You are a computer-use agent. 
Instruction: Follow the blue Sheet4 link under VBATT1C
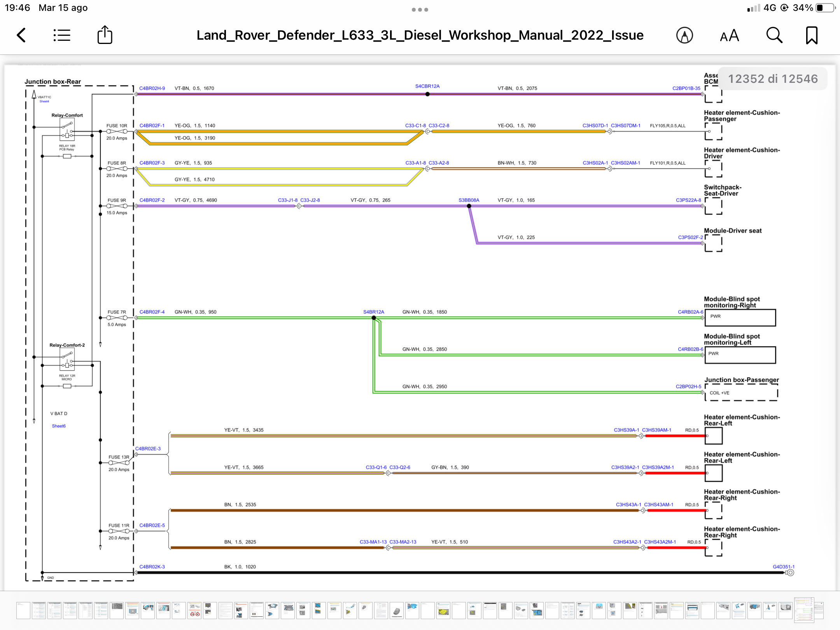pos(44,101)
